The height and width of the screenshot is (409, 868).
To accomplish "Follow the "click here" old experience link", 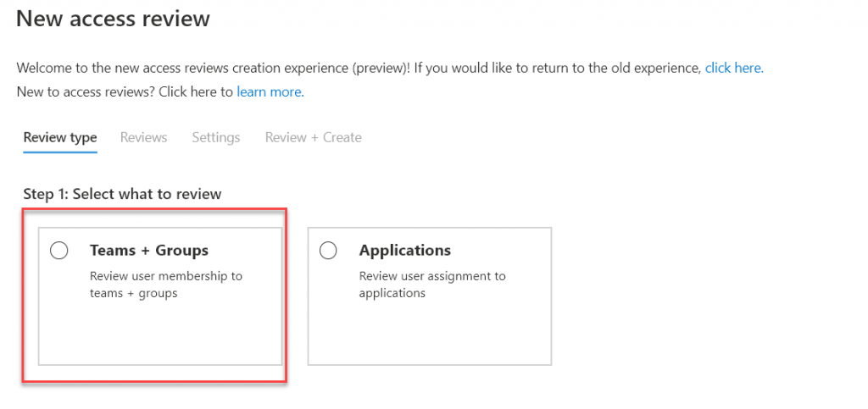I will click(734, 68).
